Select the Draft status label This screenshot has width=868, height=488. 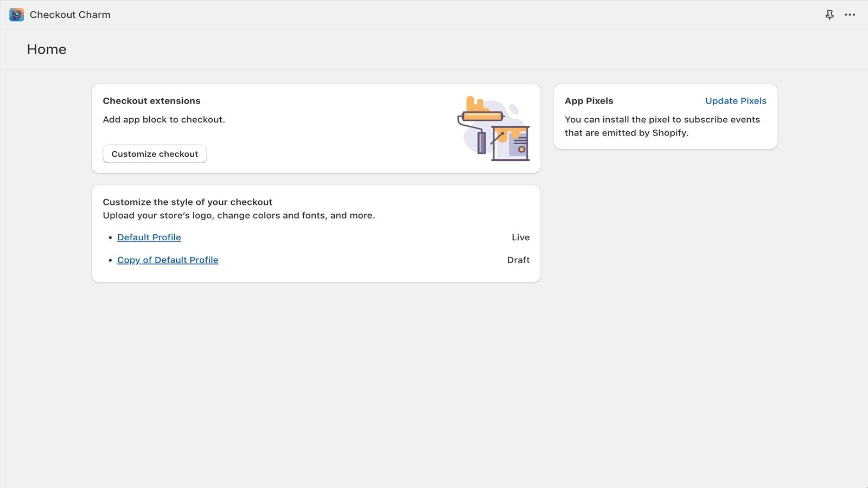tap(518, 260)
